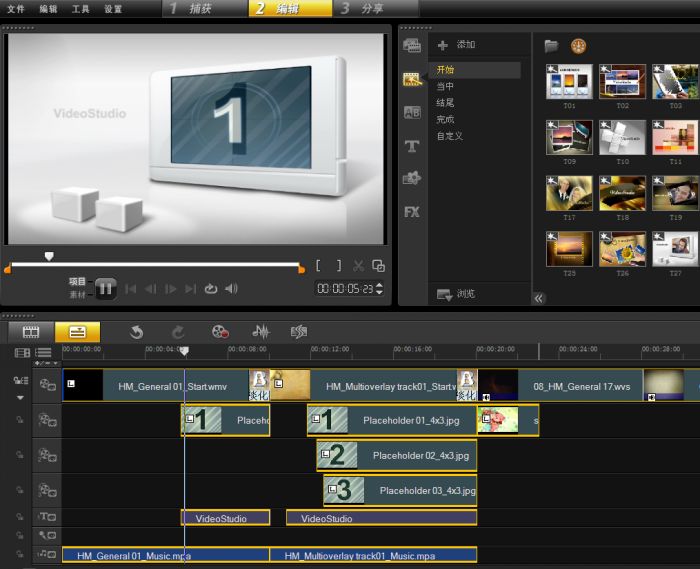Open the FX filter library
This screenshot has width=700, height=569.
click(411, 212)
